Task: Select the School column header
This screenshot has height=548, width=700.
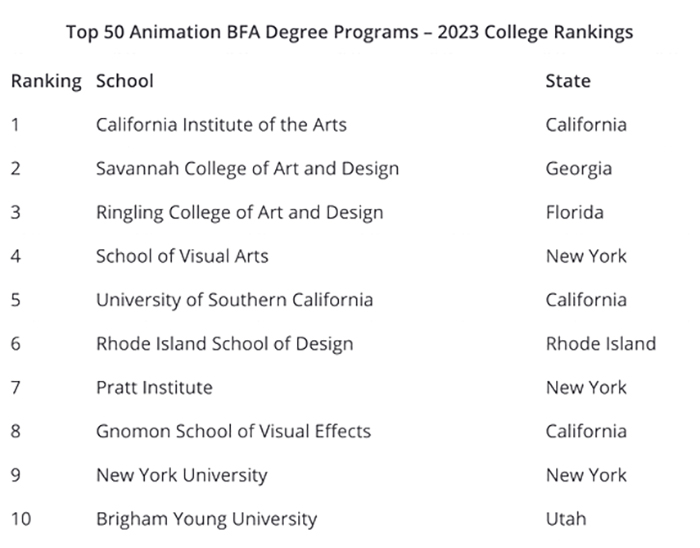Action: click(x=125, y=81)
